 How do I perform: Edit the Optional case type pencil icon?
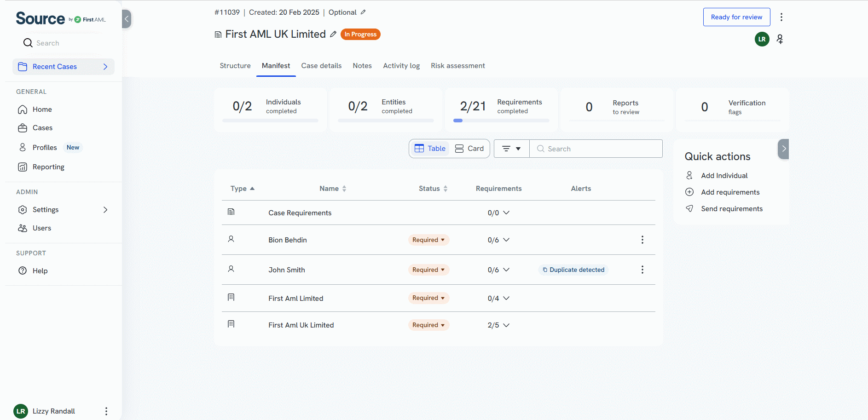pyautogui.click(x=363, y=12)
